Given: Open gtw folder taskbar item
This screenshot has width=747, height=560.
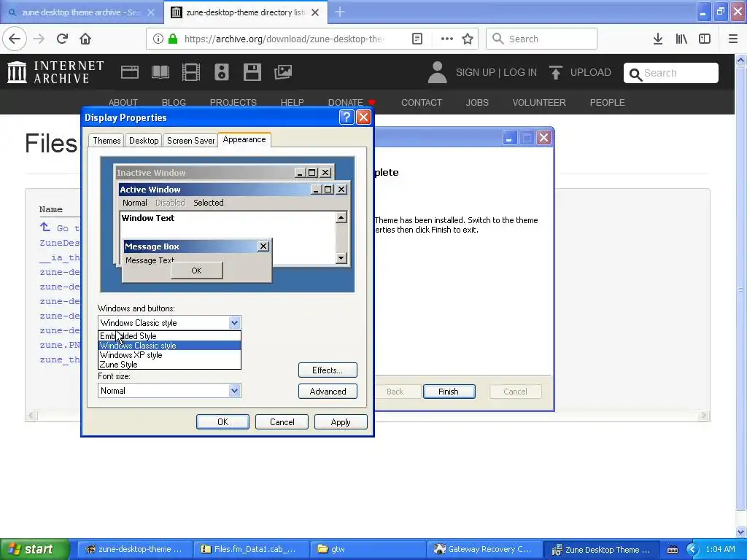Looking at the screenshot, I should coord(368,550).
